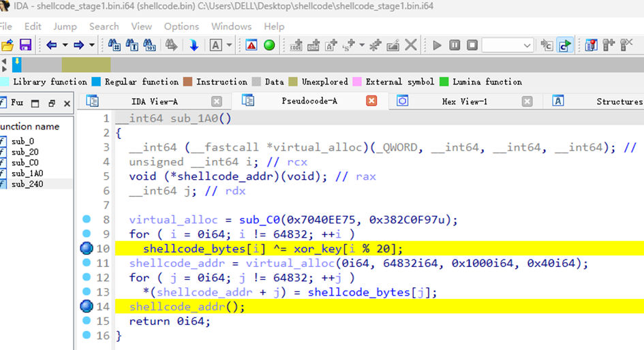Click binoculars search text icon
The width and height of the screenshot is (644, 350).
(132, 45)
